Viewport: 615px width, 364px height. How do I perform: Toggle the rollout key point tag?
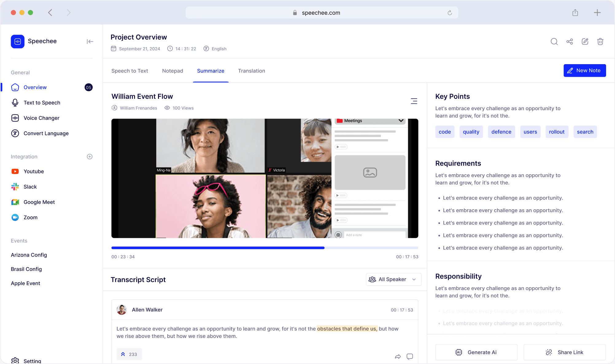click(557, 132)
